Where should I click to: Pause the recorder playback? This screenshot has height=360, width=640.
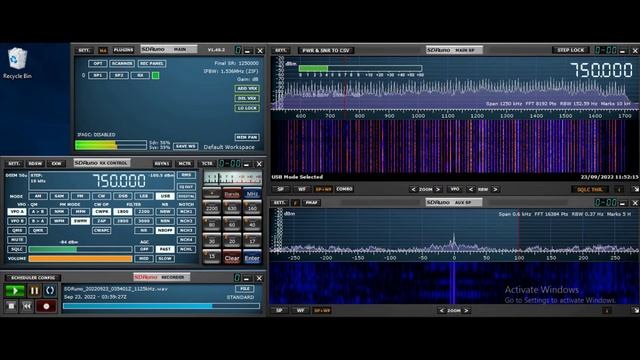34,291
